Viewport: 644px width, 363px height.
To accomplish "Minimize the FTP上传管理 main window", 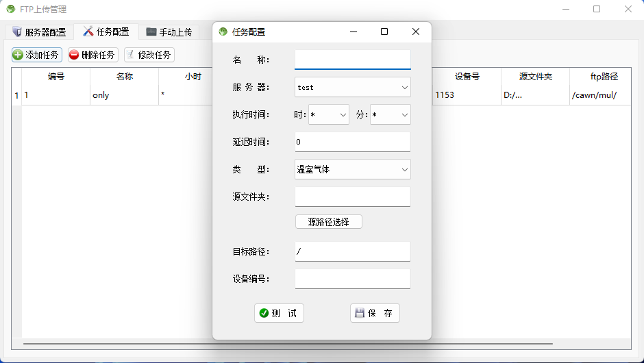I will [x=565, y=9].
